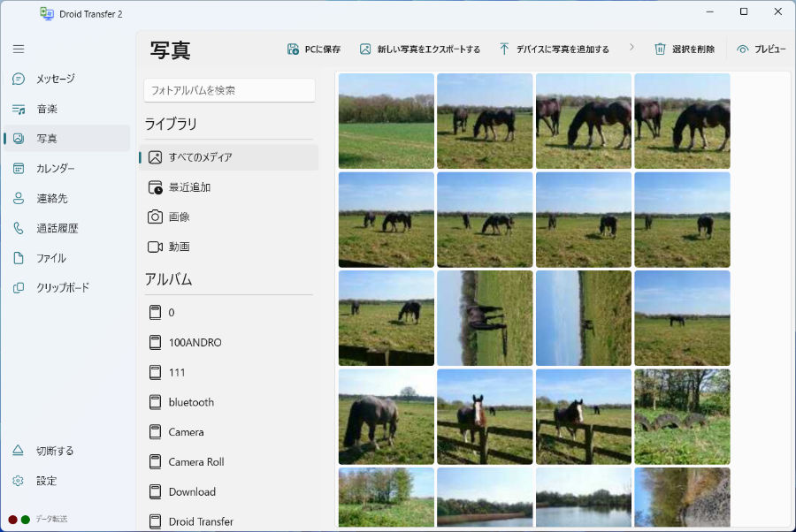Open メッセージ in the sidebar
The height and width of the screenshot is (532, 796).
[x=55, y=79]
